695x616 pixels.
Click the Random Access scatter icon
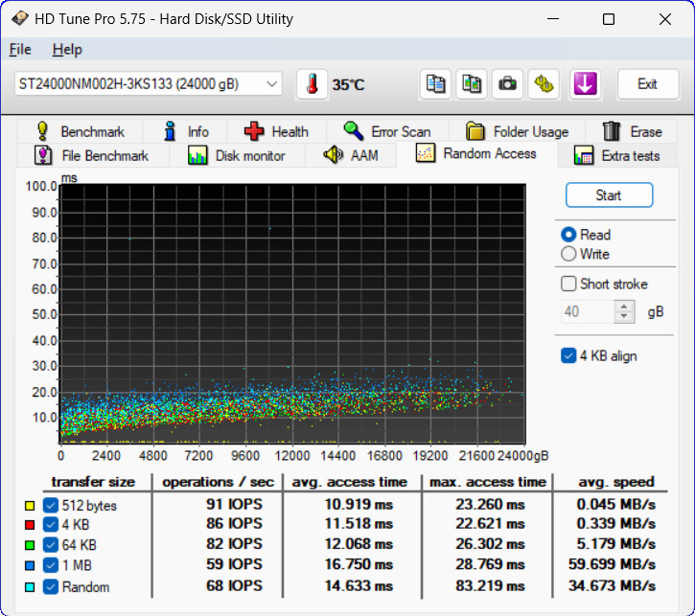point(425,153)
